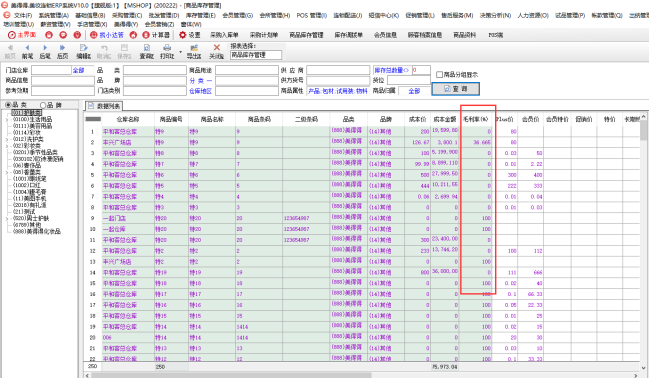The image size is (650, 378).
Task: Click the horizontal scrollbar at bottom
Action: point(361,375)
